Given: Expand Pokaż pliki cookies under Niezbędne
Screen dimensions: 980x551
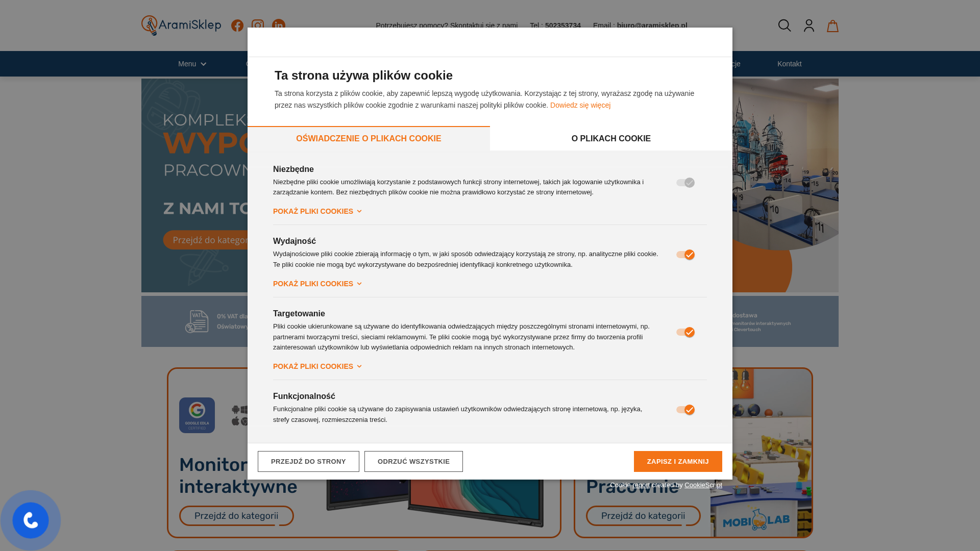Looking at the screenshot, I should (317, 211).
